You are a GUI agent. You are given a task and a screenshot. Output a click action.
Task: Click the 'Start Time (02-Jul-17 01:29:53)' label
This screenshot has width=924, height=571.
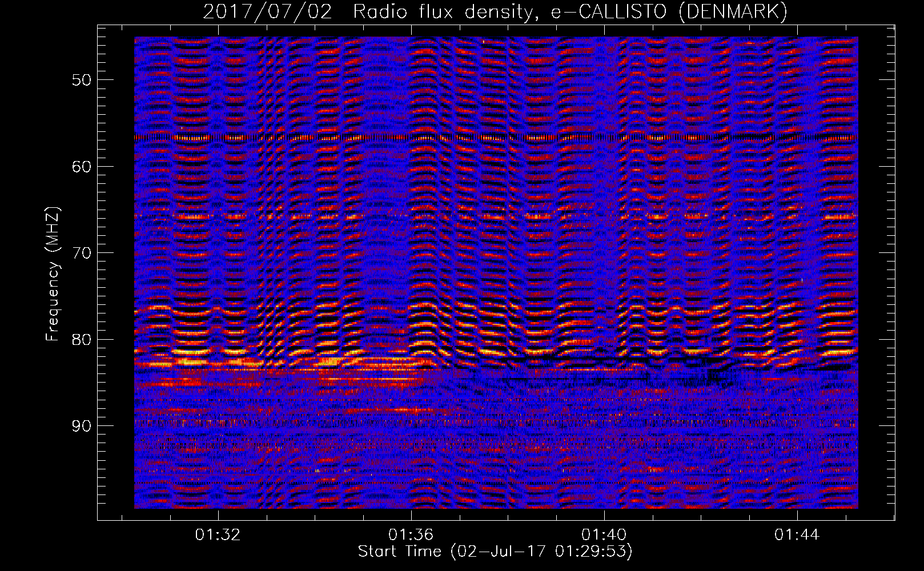click(495, 552)
